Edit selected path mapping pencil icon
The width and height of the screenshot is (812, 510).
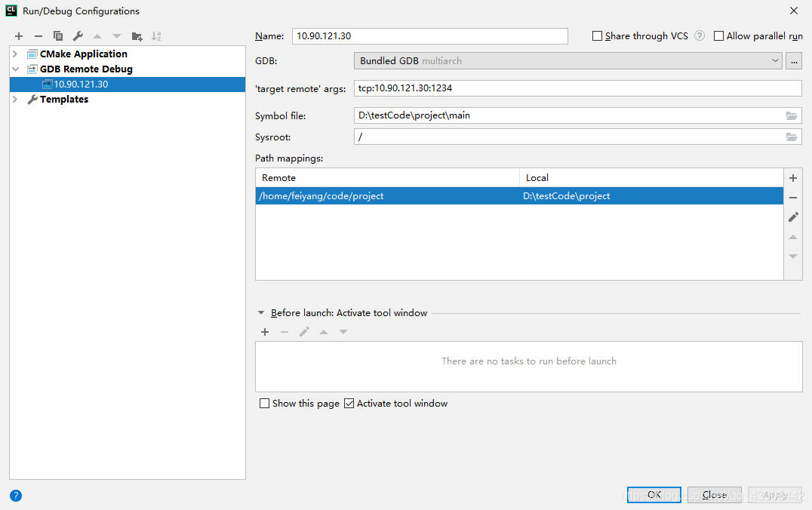[793, 217]
